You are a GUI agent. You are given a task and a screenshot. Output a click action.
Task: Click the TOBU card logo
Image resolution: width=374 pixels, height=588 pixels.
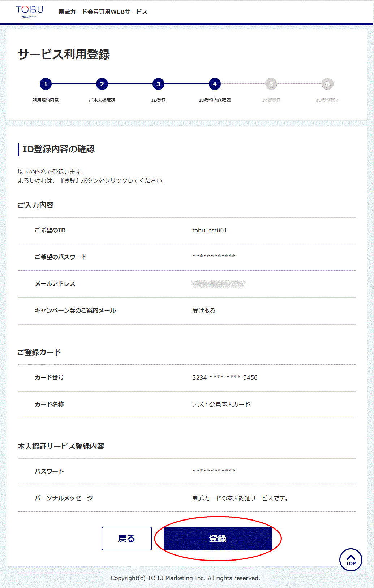[30, 12]
